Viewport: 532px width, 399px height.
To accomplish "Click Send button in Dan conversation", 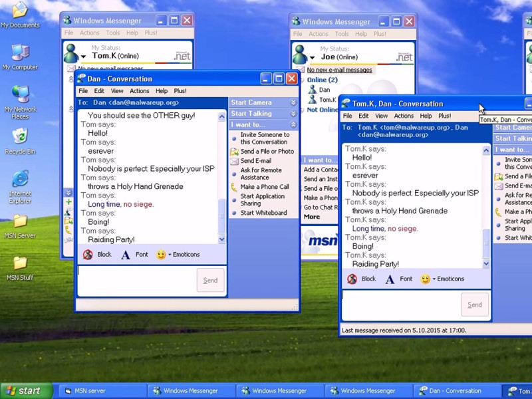I will (x=210, y=280).
